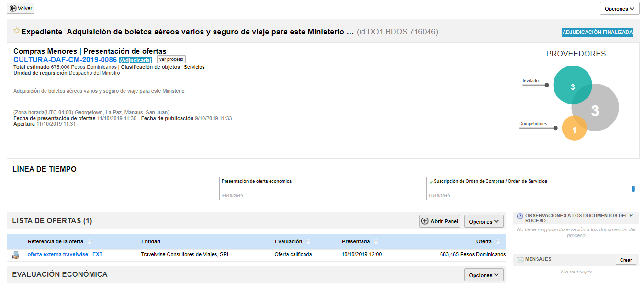The height and width of the screenshot is (284, 644).
Task: Click Crear to compose a message
Action: tap(626, 260)
